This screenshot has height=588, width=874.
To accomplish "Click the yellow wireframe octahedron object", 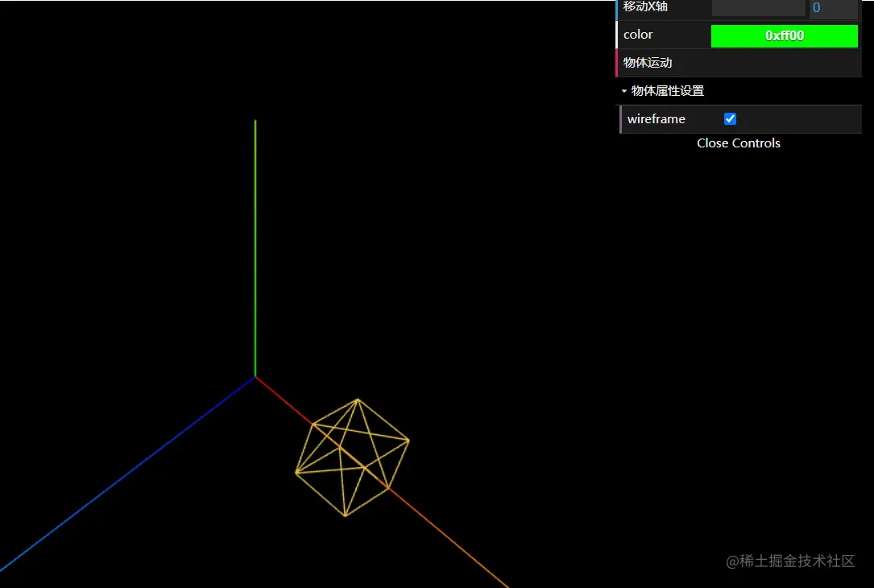I will [352, 458].
